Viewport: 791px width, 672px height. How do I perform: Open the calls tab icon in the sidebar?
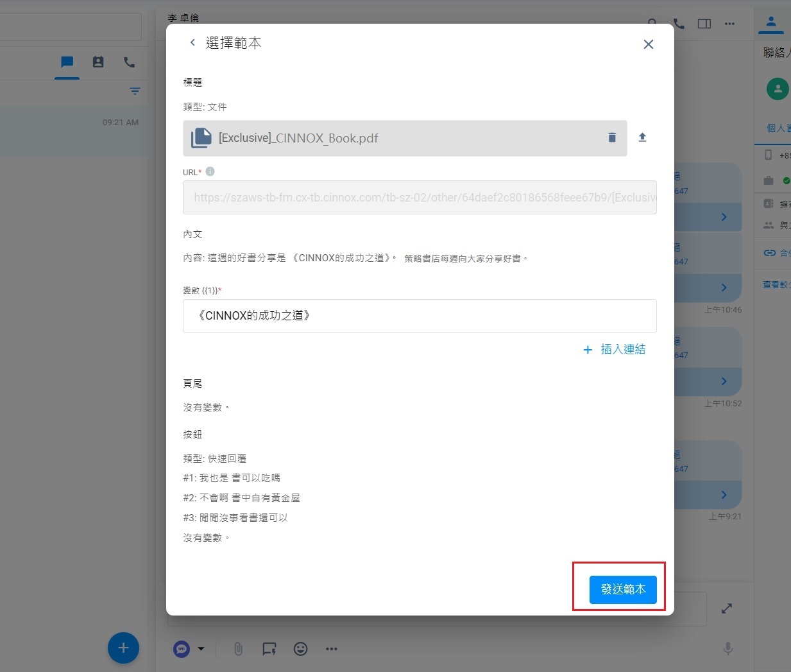coord(130,62)
